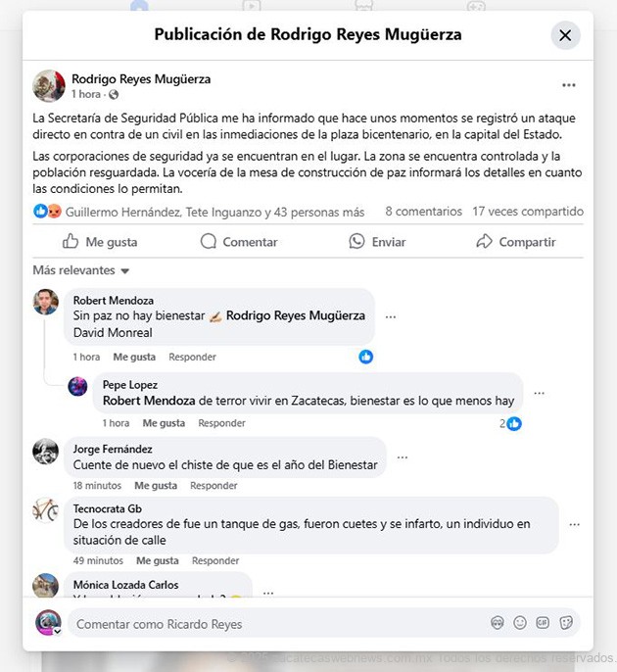Reply to Tecnocrata Gb's comment
Viewport: 617px width, 672px height.
(215, 560)
